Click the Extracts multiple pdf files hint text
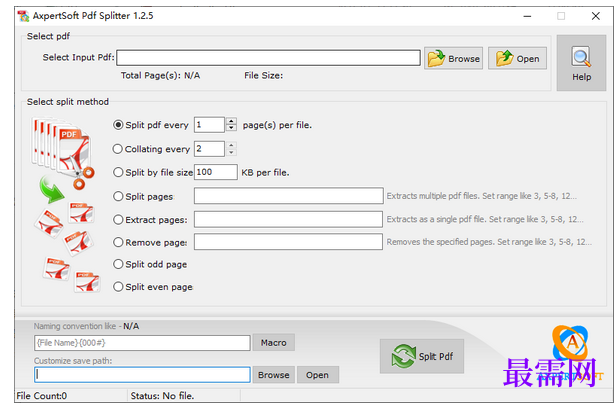The height and width of the screenshot is (404, 615). click(x=482, y=196)
